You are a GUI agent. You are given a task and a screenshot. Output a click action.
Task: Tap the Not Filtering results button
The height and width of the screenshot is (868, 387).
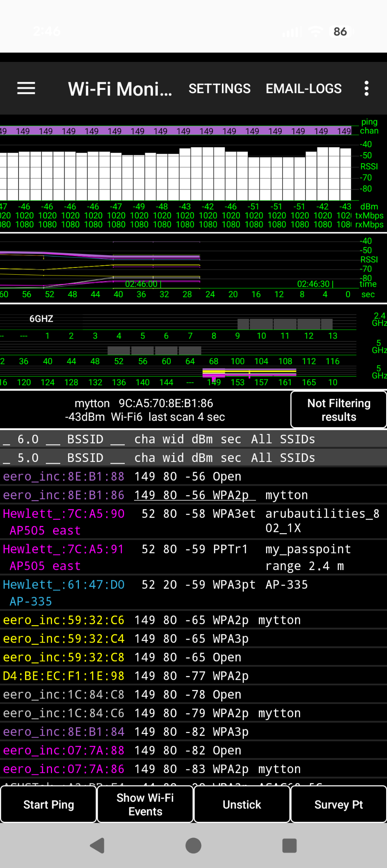tap(339, 410)
